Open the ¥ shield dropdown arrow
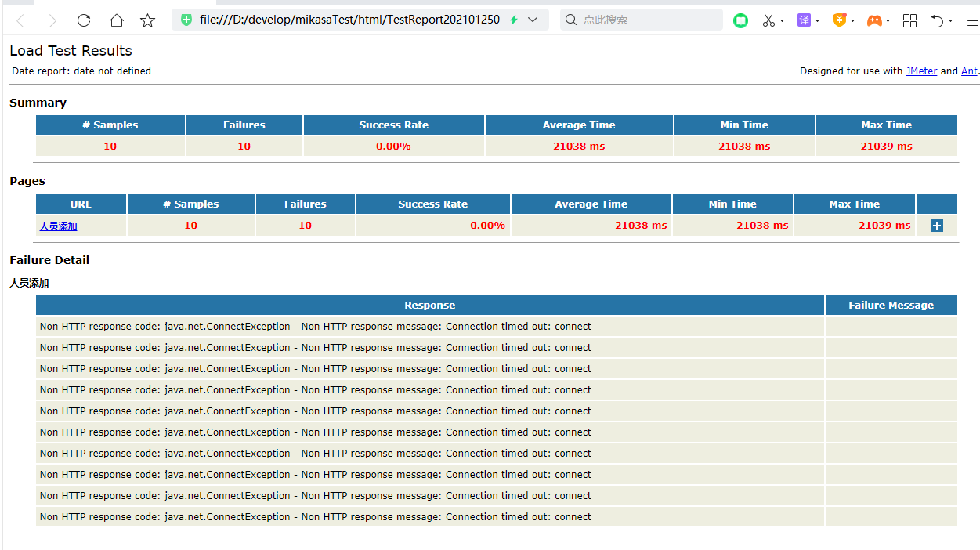This screenshot has width=980, height=550. pos(852,21)
